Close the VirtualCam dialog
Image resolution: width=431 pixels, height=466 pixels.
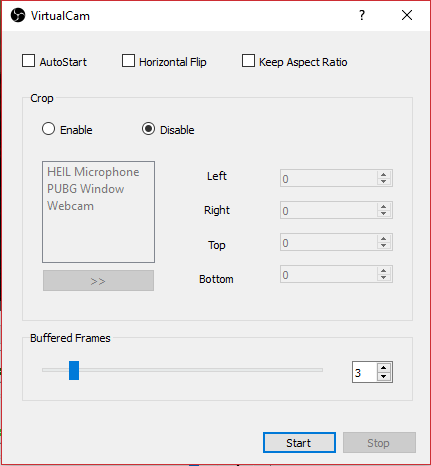(407, 15)
